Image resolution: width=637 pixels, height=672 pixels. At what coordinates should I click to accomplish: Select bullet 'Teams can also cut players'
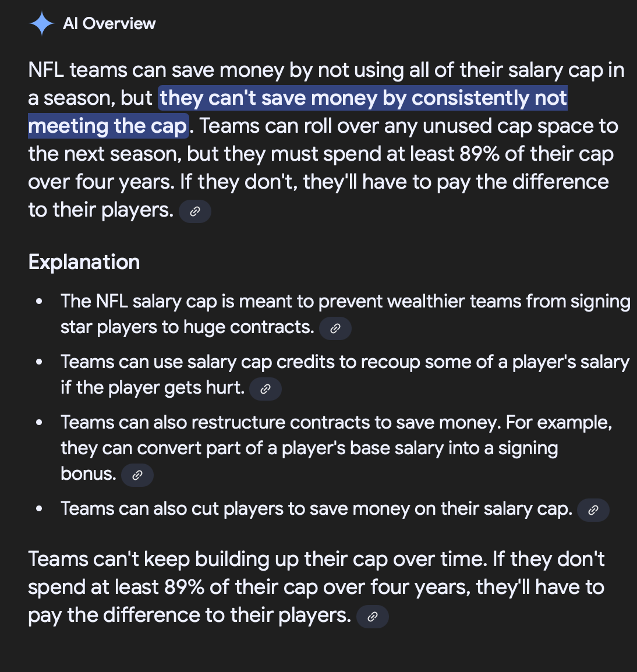pos(316,509)
